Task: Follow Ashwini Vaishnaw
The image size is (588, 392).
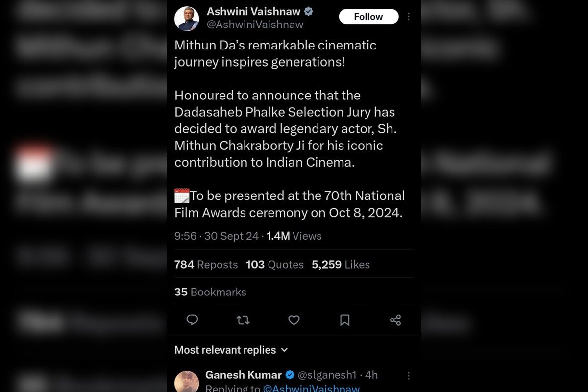Action: coord(368,17)
